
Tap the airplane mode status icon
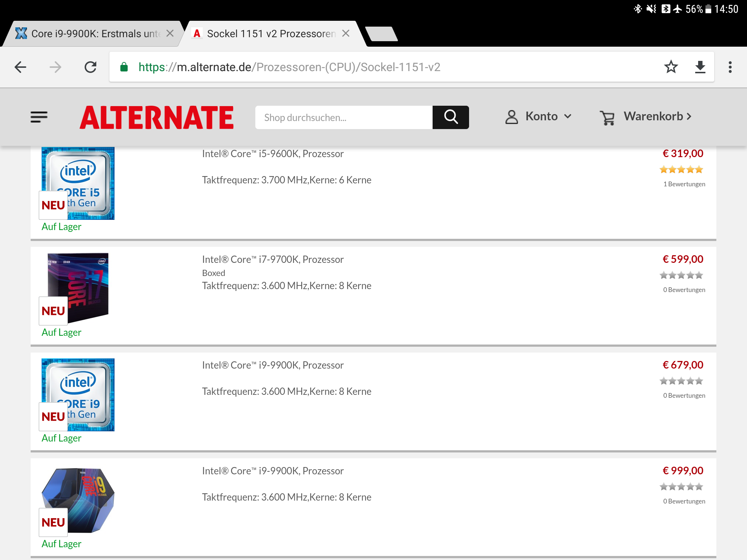coord(677,9)
